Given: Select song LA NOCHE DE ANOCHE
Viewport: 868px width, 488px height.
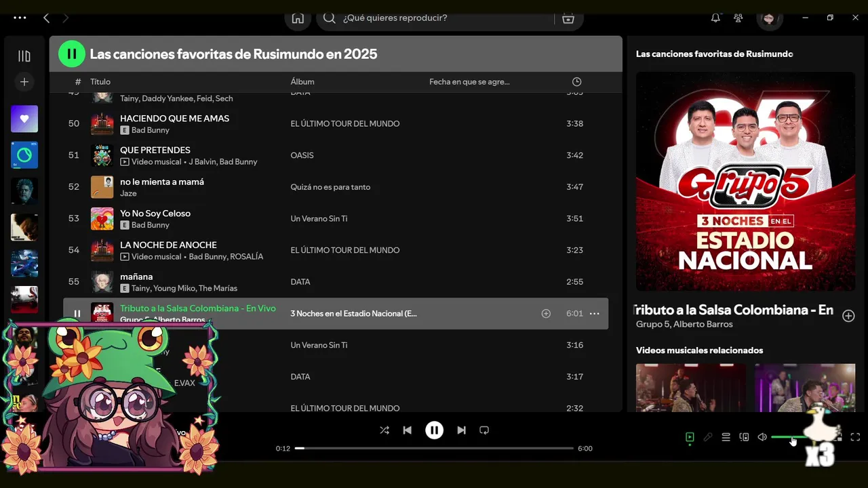Looking at the screenshot, I should (168, 245).
